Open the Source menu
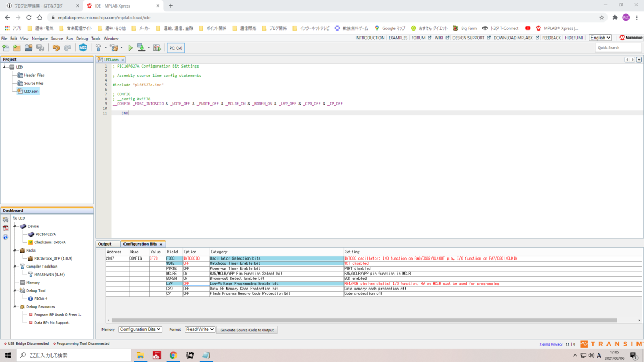This screenshot has height=362, width=644. 57,39
